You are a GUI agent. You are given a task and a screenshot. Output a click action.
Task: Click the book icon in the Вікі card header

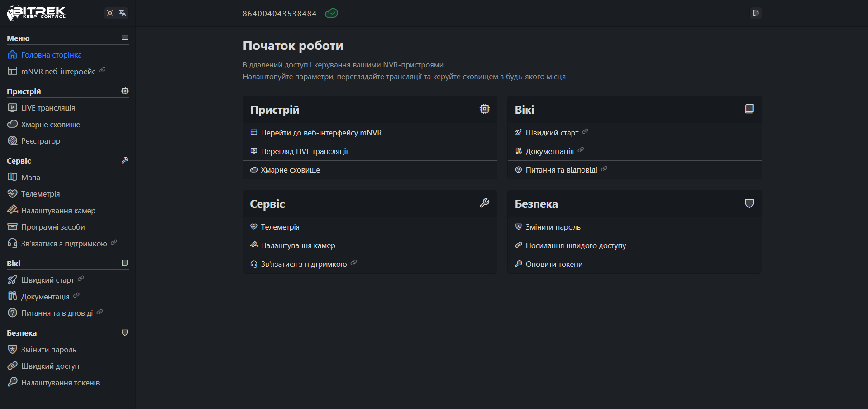click(x=749, y=109)
